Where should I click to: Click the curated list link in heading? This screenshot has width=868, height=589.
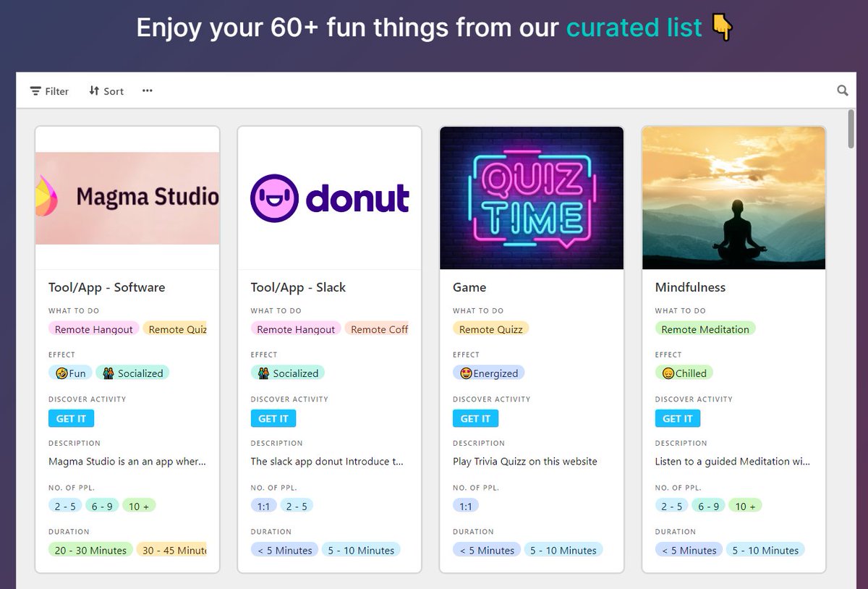(634, 27)
